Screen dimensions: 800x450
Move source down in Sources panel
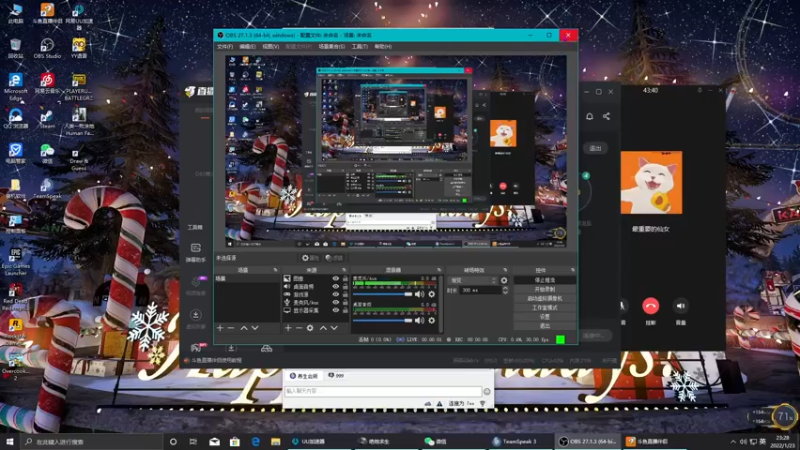(x=334, y=328)
